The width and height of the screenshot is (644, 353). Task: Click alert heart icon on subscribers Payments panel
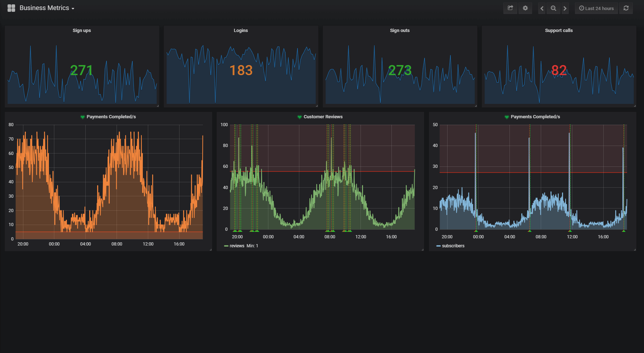click(x=507, y=117)
